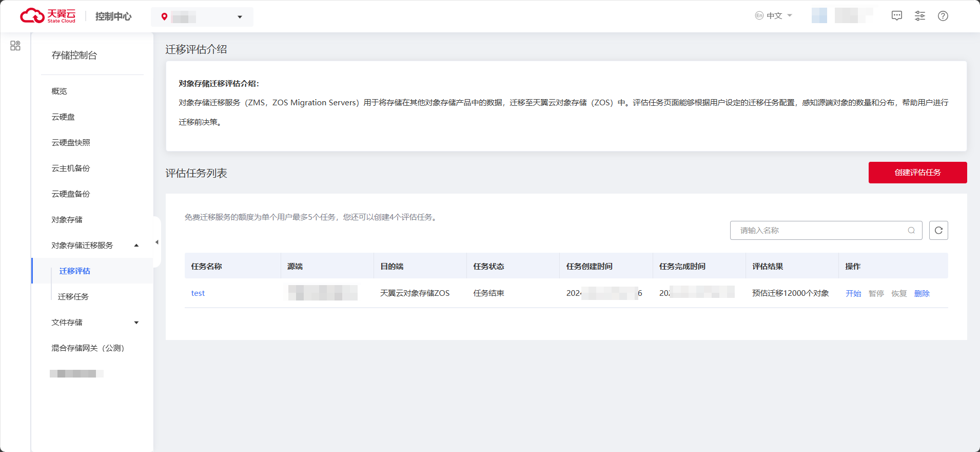This screenshot has height=452, width=980.
Task: Open 云硬盘 in the sidebar
Action: tap(63, 117)
